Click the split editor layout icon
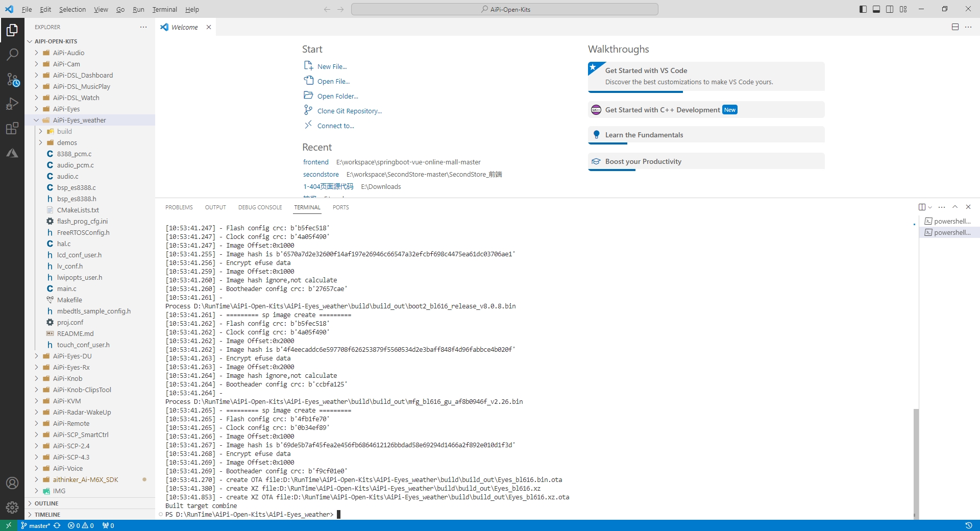 [x=955, y=27]
